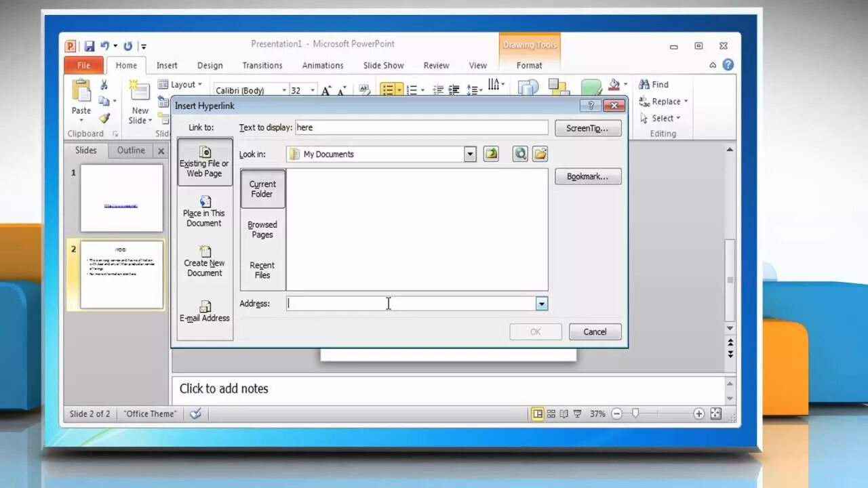Viewport: 868px width, 488px height.
Task: Switch to Normal view icon
Action: pyautogui.click(x=538, y=413)
